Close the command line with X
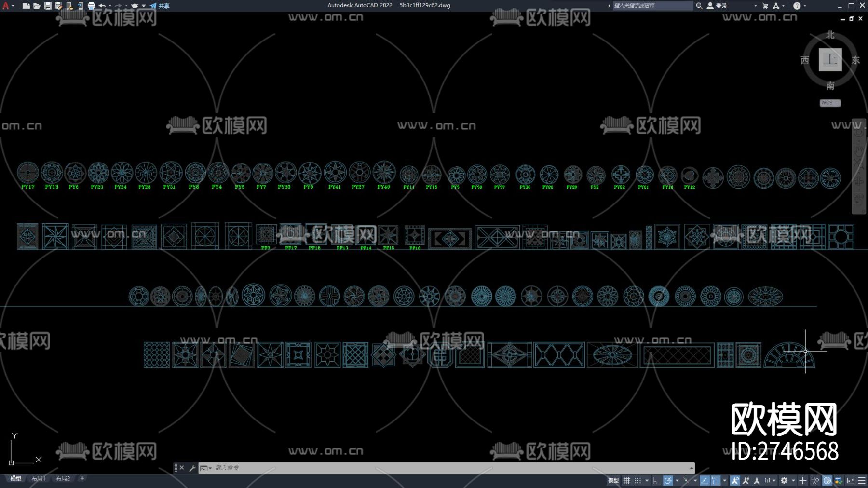The width and height of the screenshot is (868, 488). pyautogui.click(x=182, y=468)
